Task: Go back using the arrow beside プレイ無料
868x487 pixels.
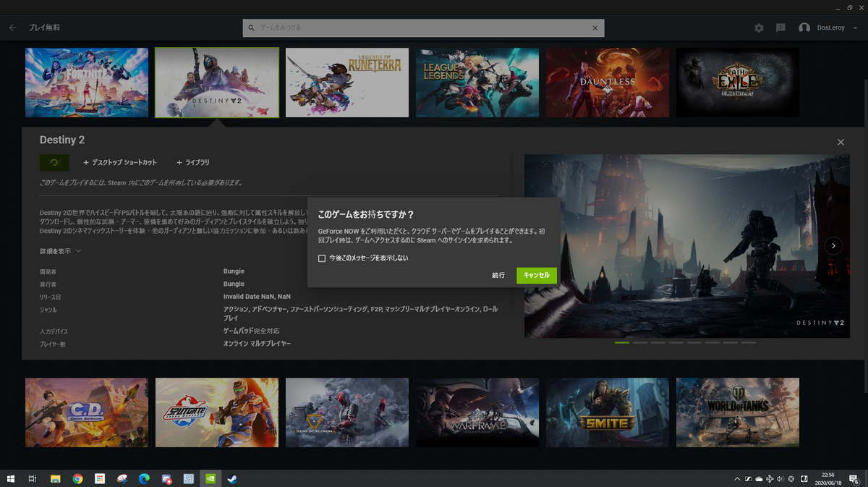Action: coord(13,27)
